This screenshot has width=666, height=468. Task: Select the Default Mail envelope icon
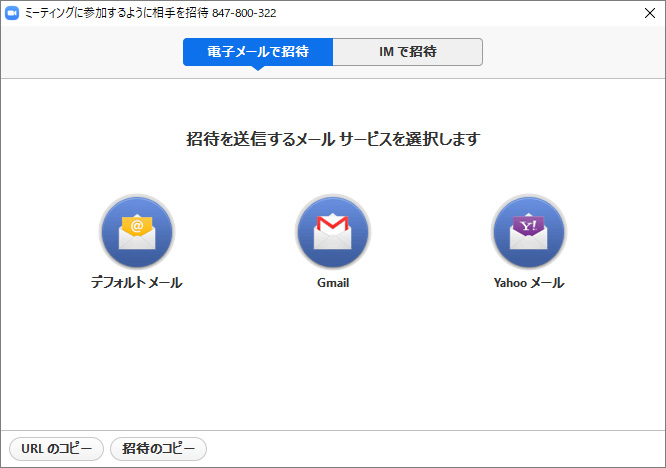(x=136, y=233)
